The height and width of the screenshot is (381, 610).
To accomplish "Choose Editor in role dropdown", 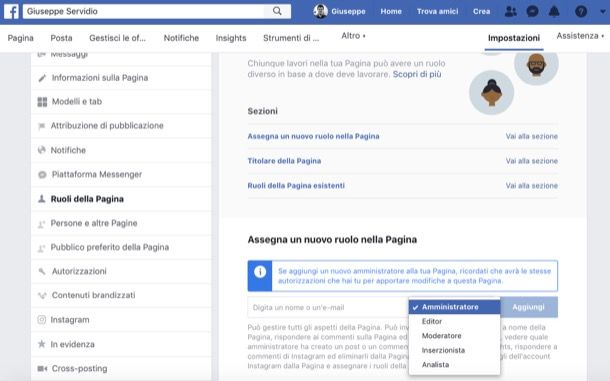I will (454, 321).
